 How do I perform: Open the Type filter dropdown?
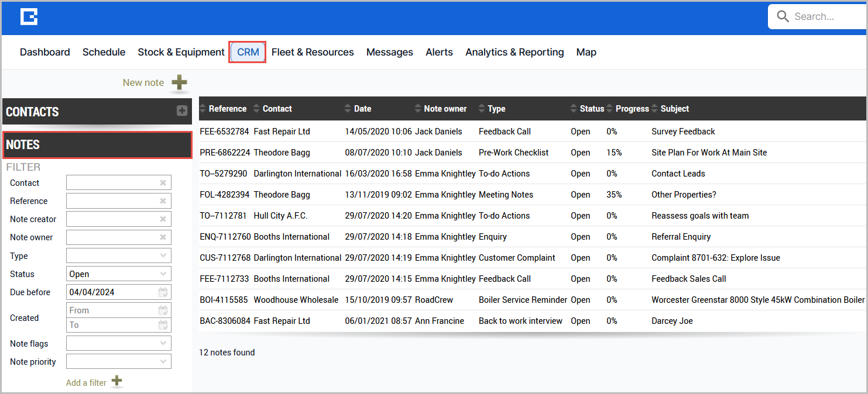tap(119, 256)
